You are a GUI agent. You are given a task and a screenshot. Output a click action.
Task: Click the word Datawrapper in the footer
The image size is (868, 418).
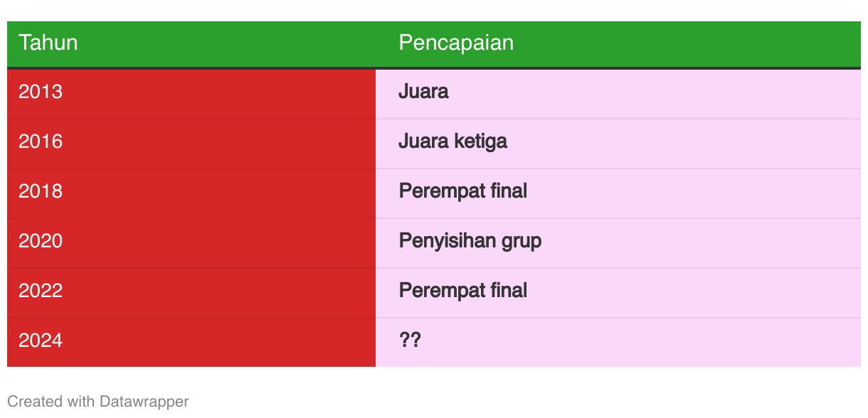[x=144, y=402]
